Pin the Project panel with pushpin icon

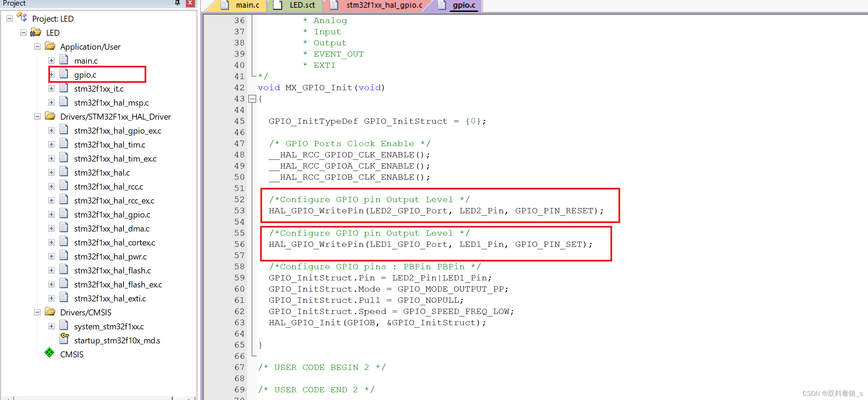click(x=177, y=3)
